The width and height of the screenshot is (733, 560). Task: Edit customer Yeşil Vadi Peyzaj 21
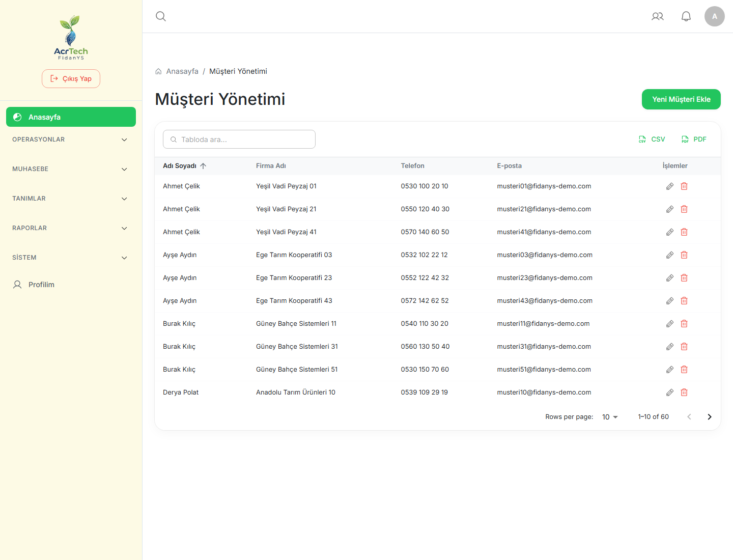coord(670,209)
